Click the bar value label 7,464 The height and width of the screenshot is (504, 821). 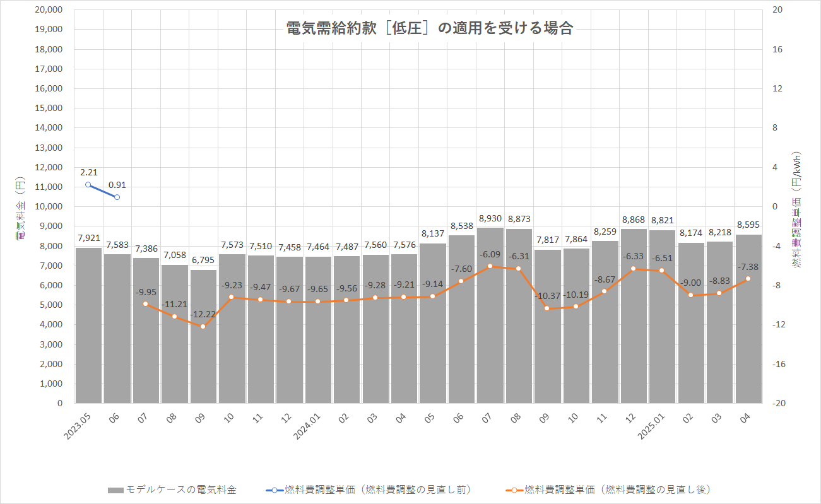(x=318, y=247)
